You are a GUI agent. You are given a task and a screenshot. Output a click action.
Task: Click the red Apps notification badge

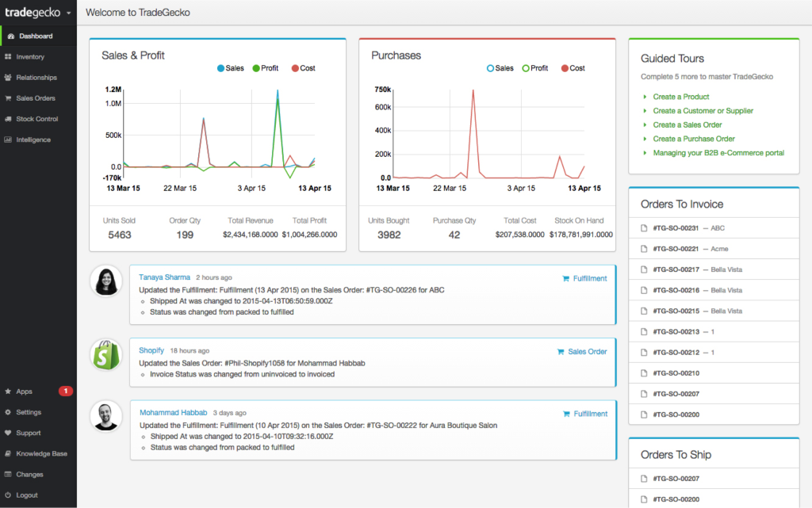66,392
